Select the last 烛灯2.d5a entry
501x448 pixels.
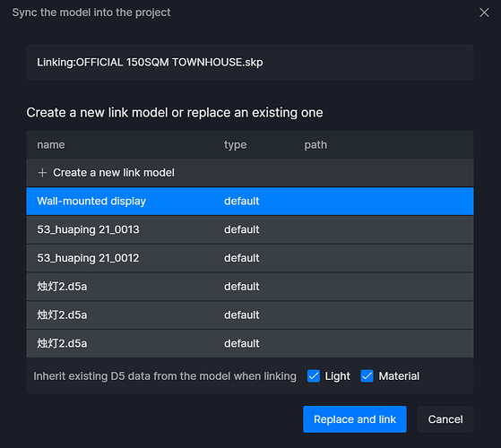point(250,343)
